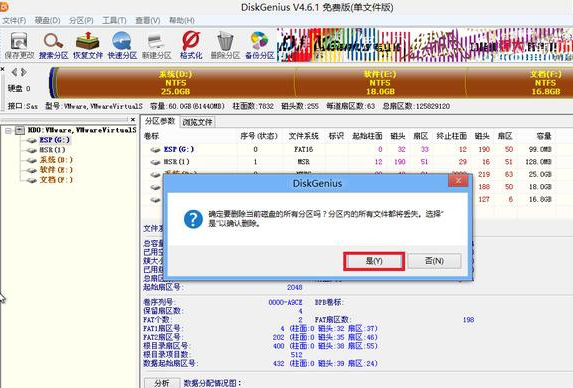Start the 快速分区 quick partition tool
The image size is (573, 388).
tap(122, 45)
